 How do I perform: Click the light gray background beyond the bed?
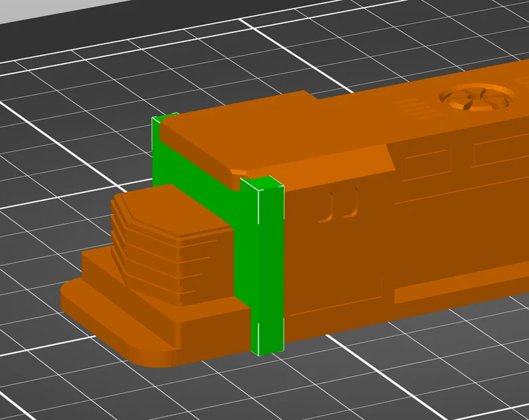tap(51, 10)
